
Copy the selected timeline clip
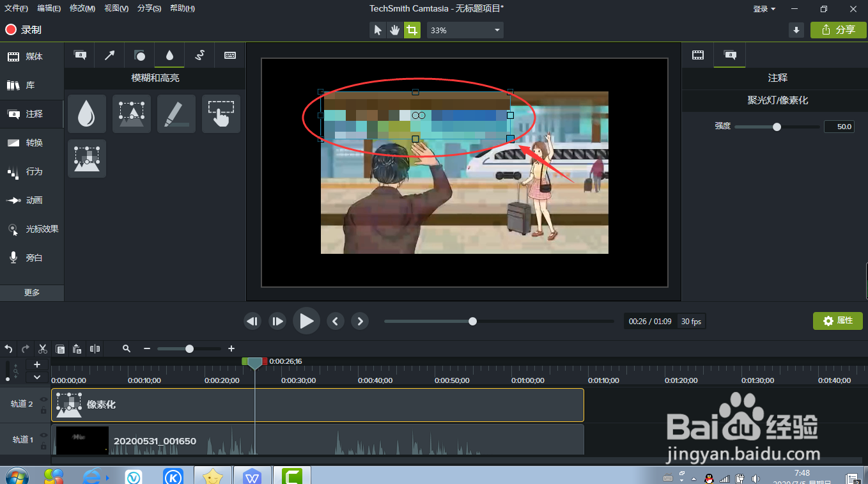60,348
